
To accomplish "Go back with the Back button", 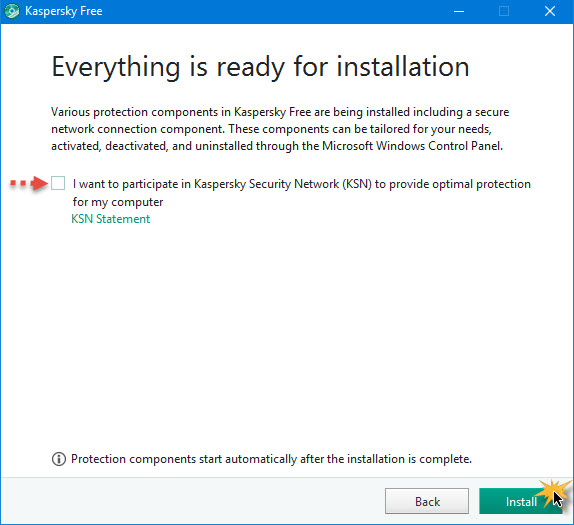I will (x=427, y=501).
